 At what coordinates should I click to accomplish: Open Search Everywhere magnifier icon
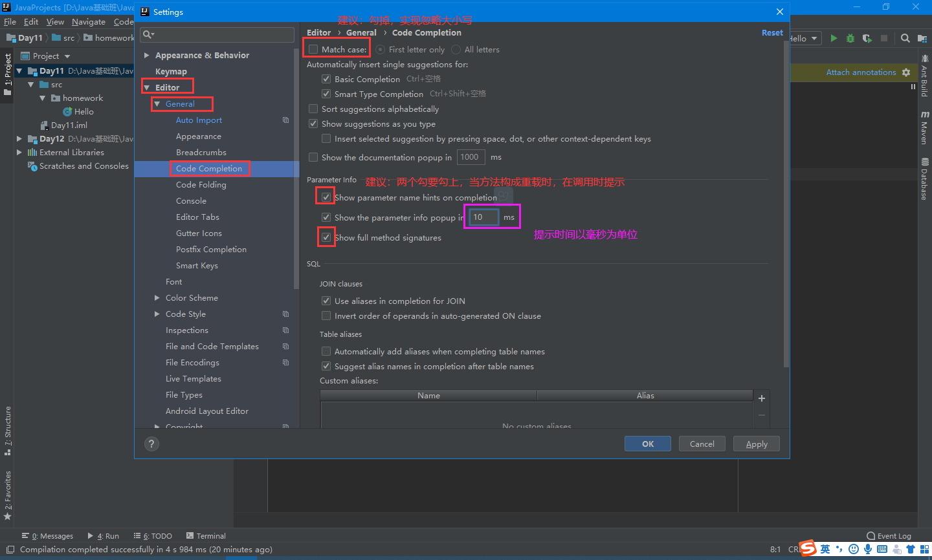click(x=905, y=38)
